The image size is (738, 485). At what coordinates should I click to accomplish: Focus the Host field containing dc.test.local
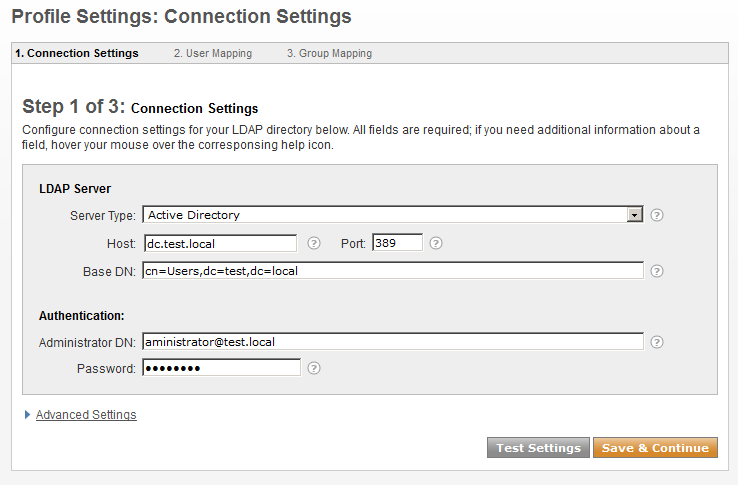point(220,243)
